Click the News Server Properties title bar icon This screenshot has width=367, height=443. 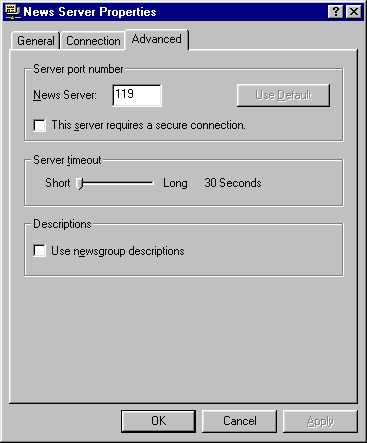13,12
